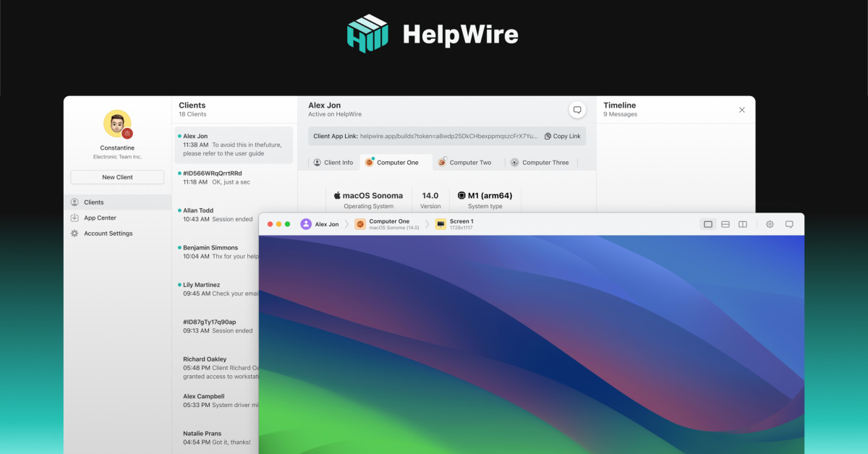The width and height of the screenshot is (868, 454).
Task: Switch to the Client Info tab
Action: pos(333,162)
